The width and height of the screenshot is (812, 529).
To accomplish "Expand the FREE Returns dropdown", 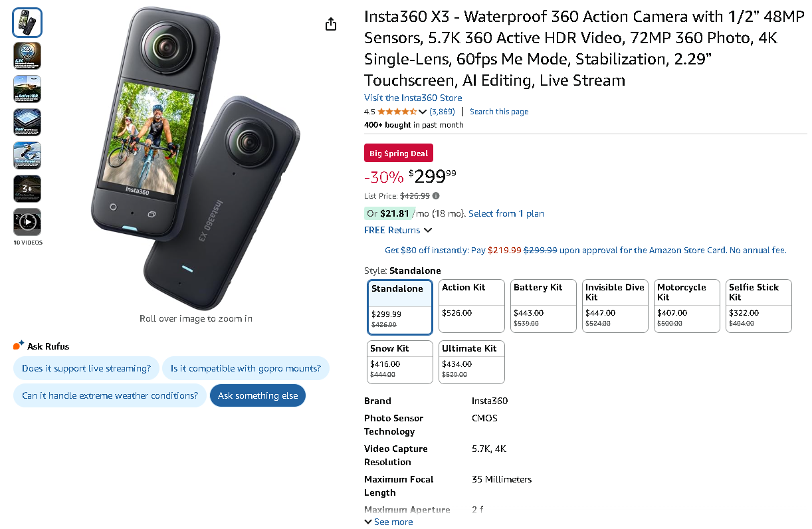I will point(398,230).
